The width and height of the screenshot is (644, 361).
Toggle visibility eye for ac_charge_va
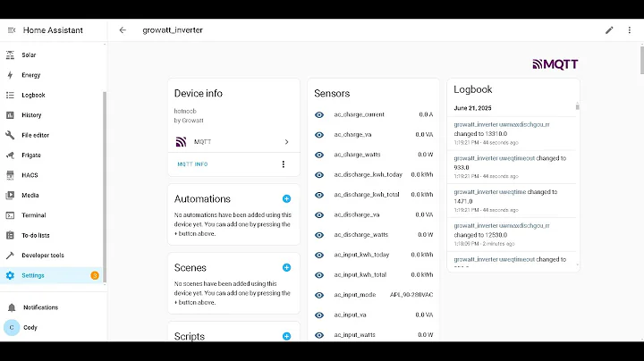[x=319, y=135]
